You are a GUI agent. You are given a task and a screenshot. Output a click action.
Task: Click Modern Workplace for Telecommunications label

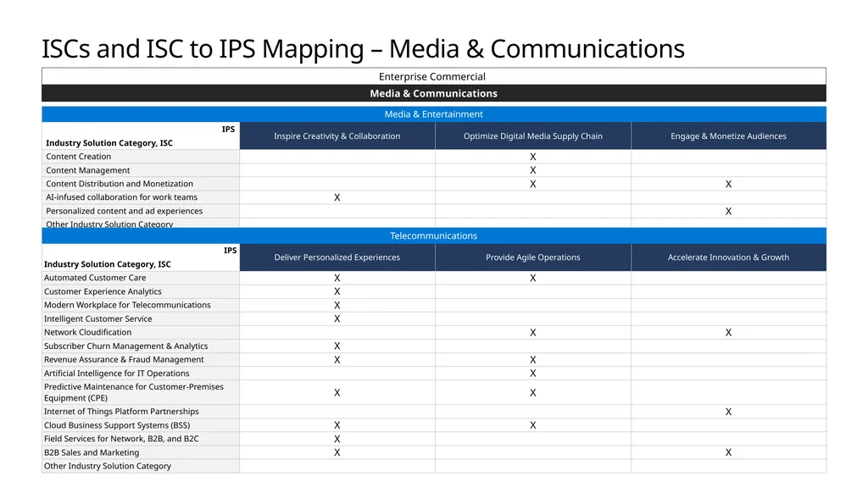[127, 305]
